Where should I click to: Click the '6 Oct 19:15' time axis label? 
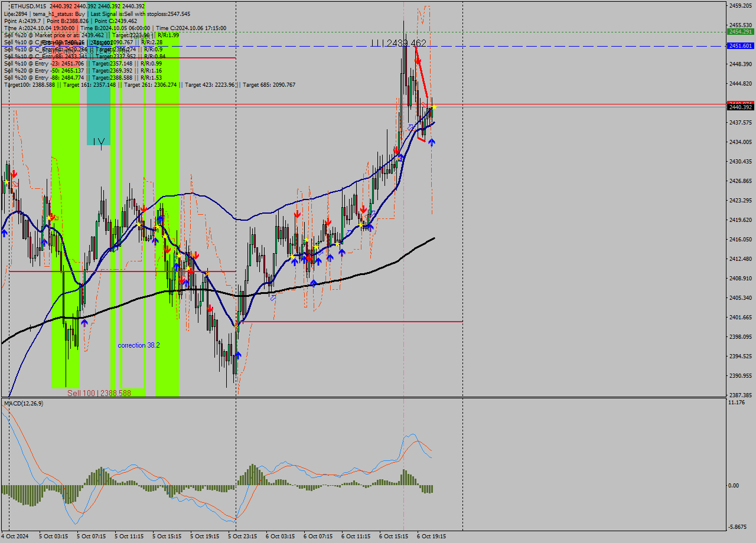pos(431,537)
